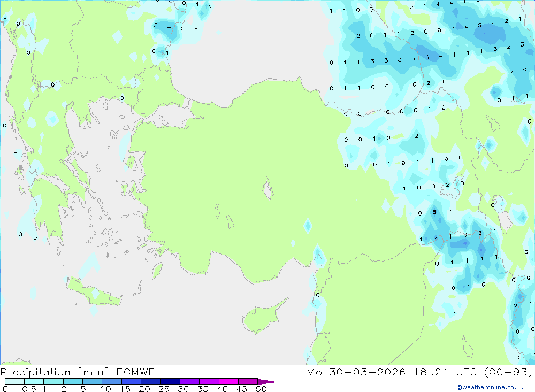
Task: Open the weatheronline.co.uk copyright link
Action: [490, 387]
